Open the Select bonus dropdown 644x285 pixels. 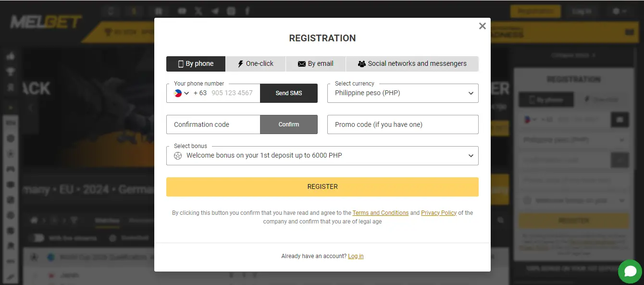(x=322, y=156)
